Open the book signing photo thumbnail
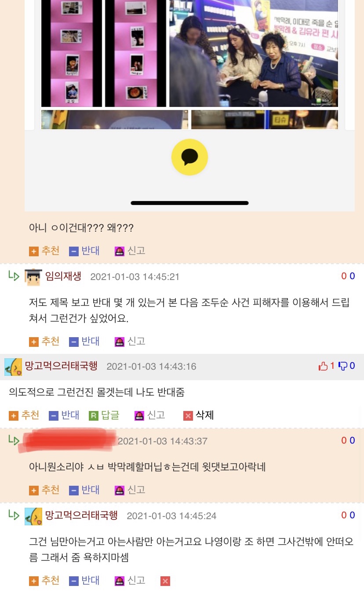 254,53
